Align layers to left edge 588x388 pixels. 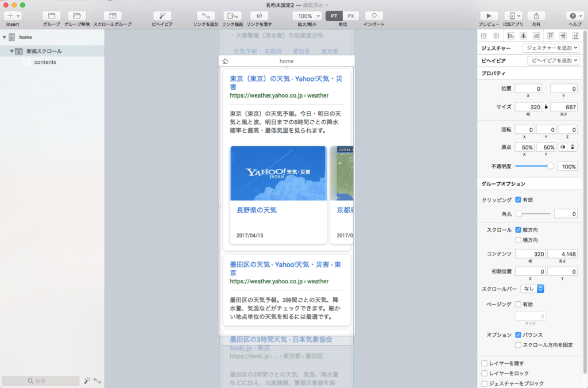tap(510, 36)
